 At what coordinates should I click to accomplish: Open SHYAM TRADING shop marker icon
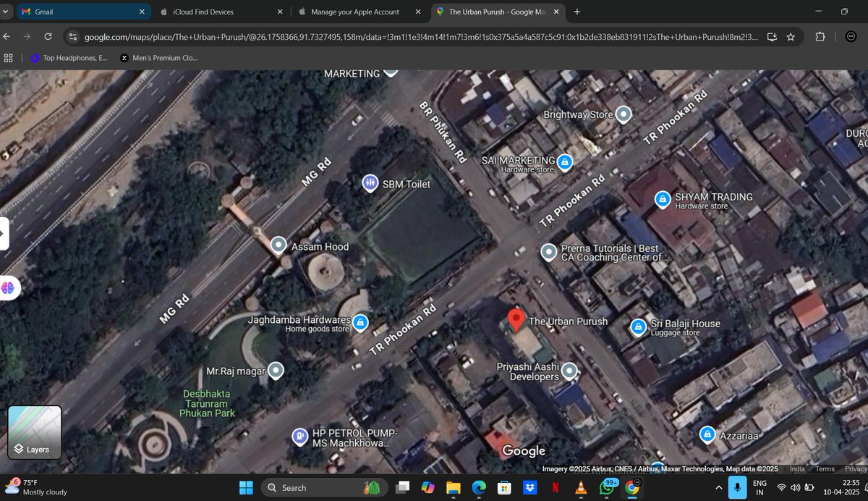662,199
